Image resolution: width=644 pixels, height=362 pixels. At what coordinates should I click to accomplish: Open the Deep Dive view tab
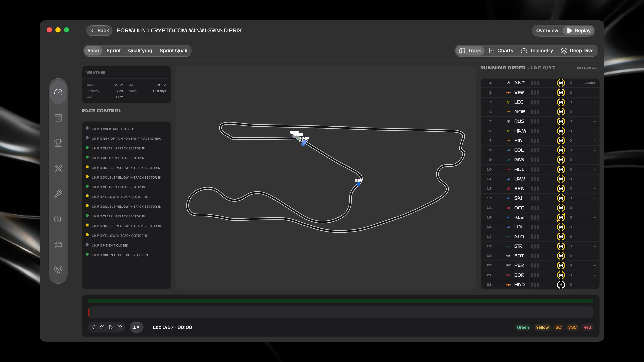pos(578,51)
